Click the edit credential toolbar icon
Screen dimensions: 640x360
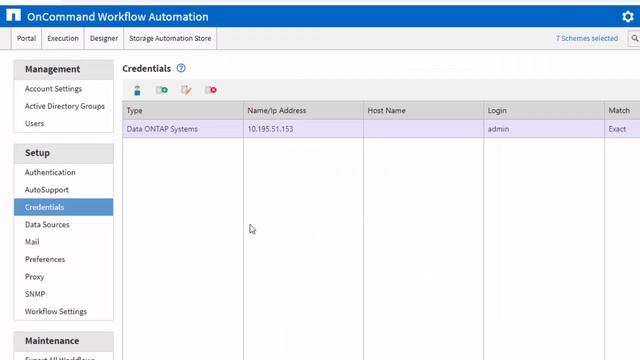(x=186, y=90)
